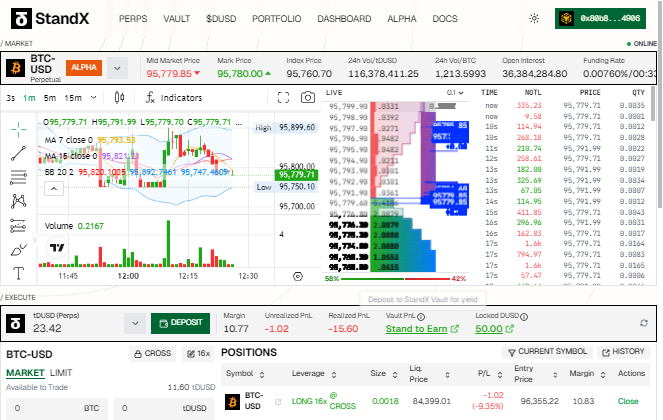Select the 3s chart interval
The width and height of the screenshot is (663, 420).
11,98
